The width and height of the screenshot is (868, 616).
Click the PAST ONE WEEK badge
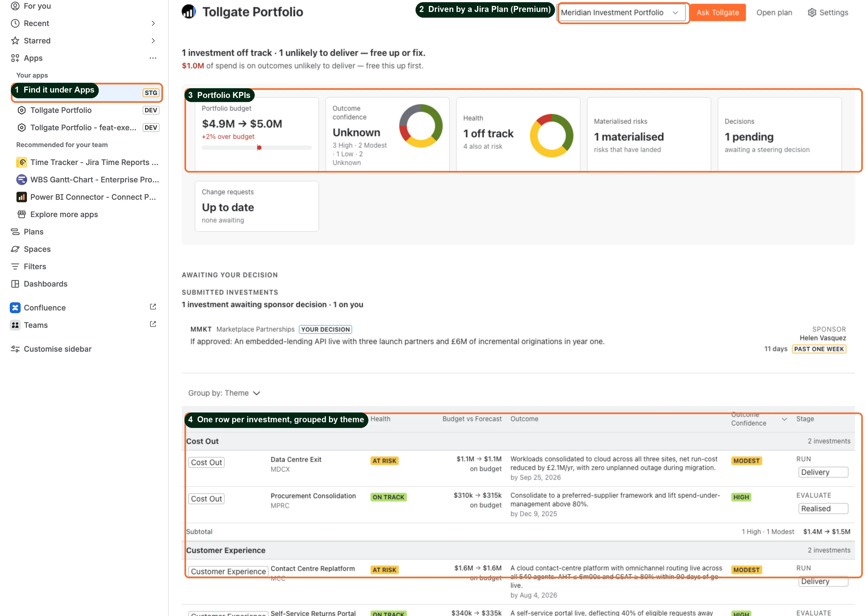pyautogui.click(x=819, y=349)
